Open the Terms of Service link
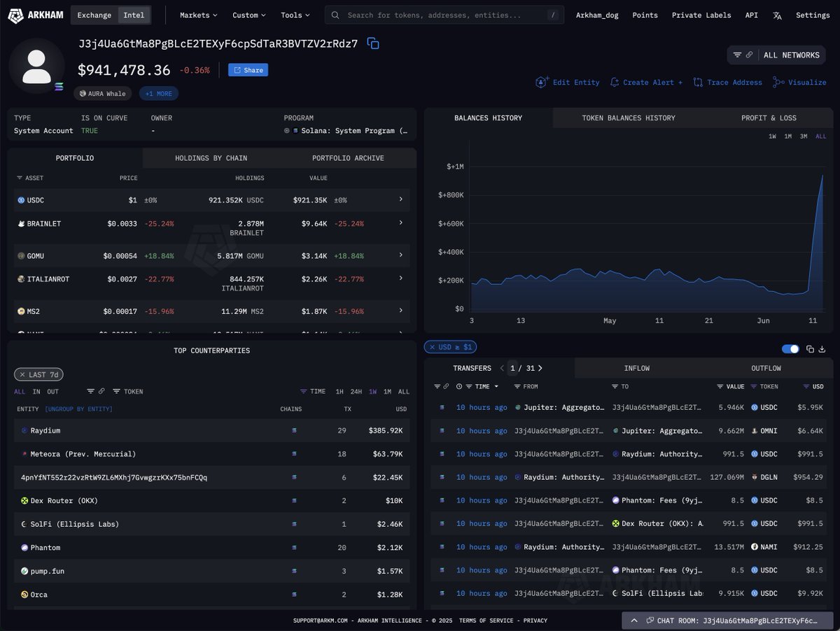 tap(486, 621)
